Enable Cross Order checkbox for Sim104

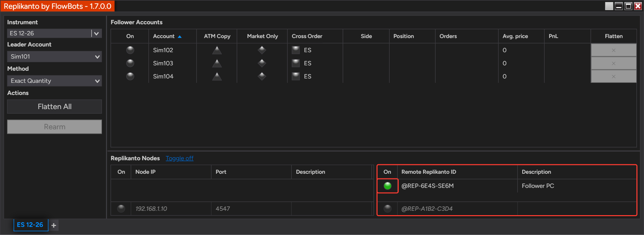coord(296,76)
